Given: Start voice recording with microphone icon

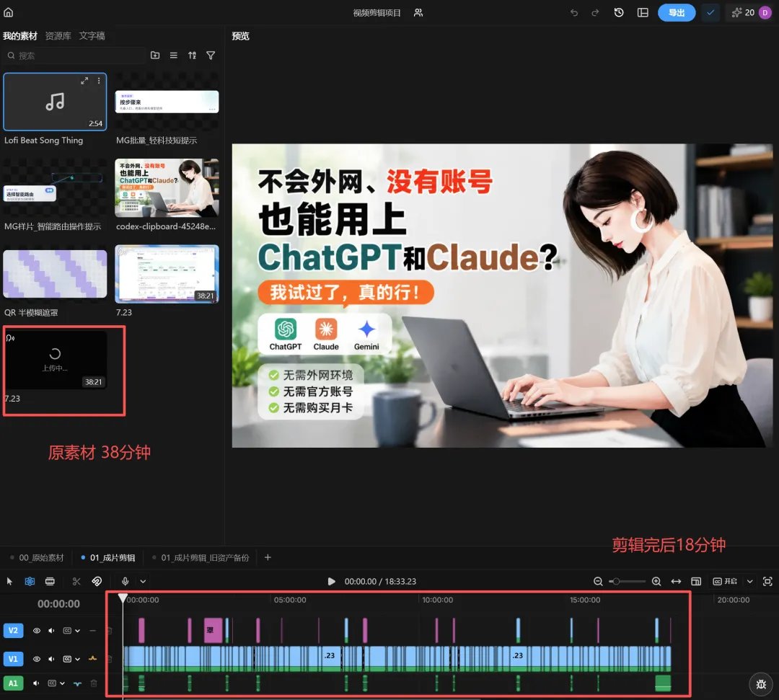Looking at the screenshot, I should (126, 581).
